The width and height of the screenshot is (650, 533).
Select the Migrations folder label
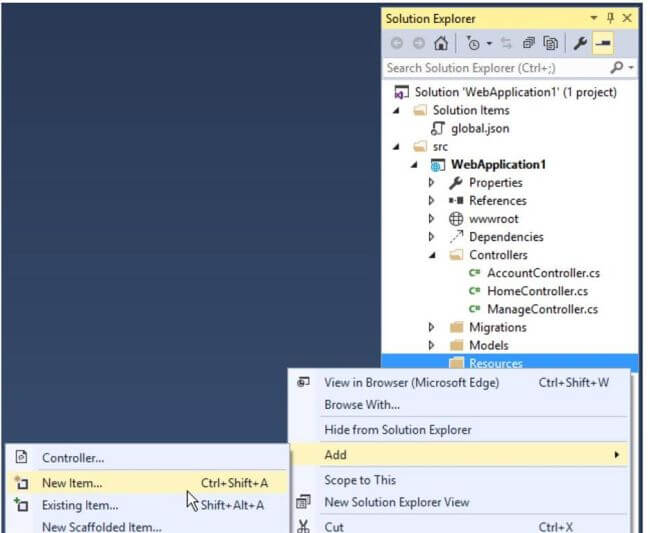tap(497, 327)
